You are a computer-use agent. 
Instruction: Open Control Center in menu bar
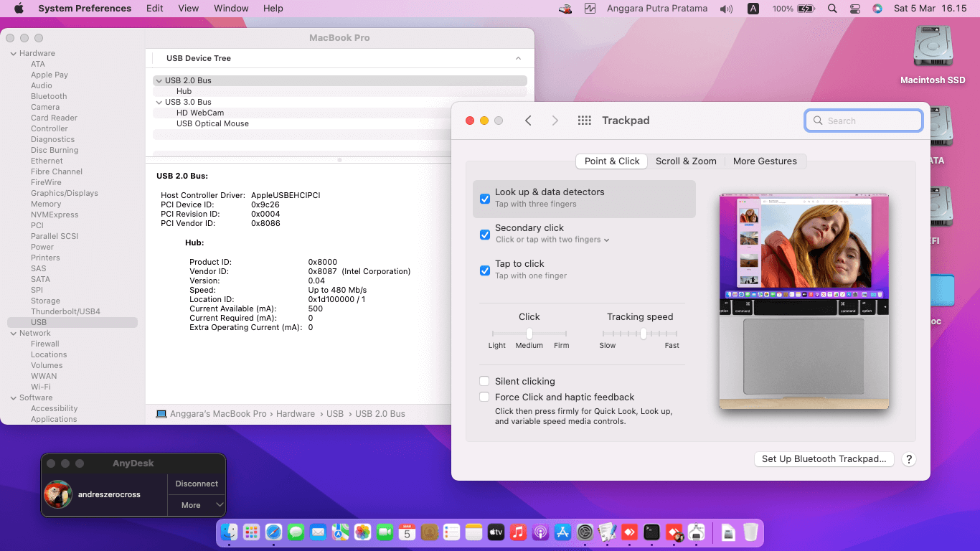tap(854, 9)
